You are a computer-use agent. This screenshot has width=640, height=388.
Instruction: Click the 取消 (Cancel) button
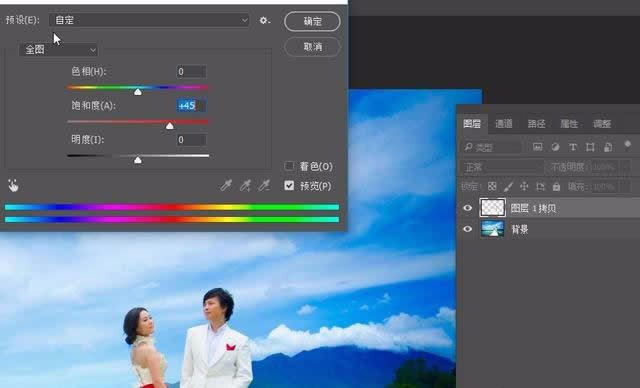coord(312,47)
